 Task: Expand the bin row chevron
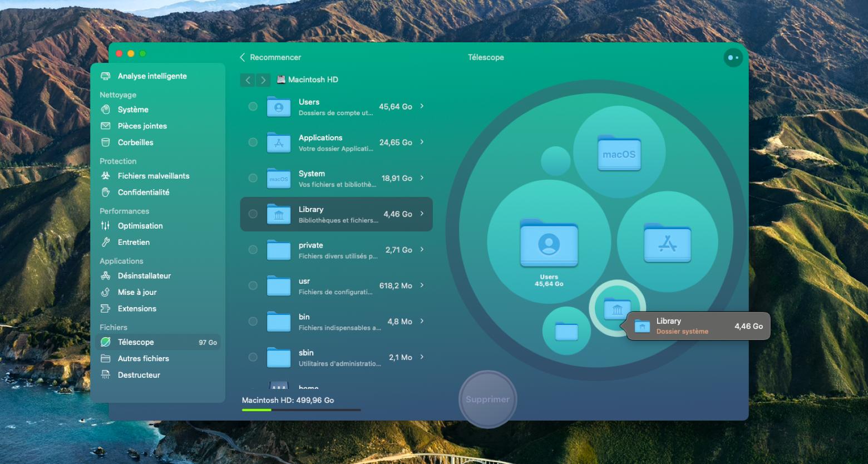pos(422,321)
